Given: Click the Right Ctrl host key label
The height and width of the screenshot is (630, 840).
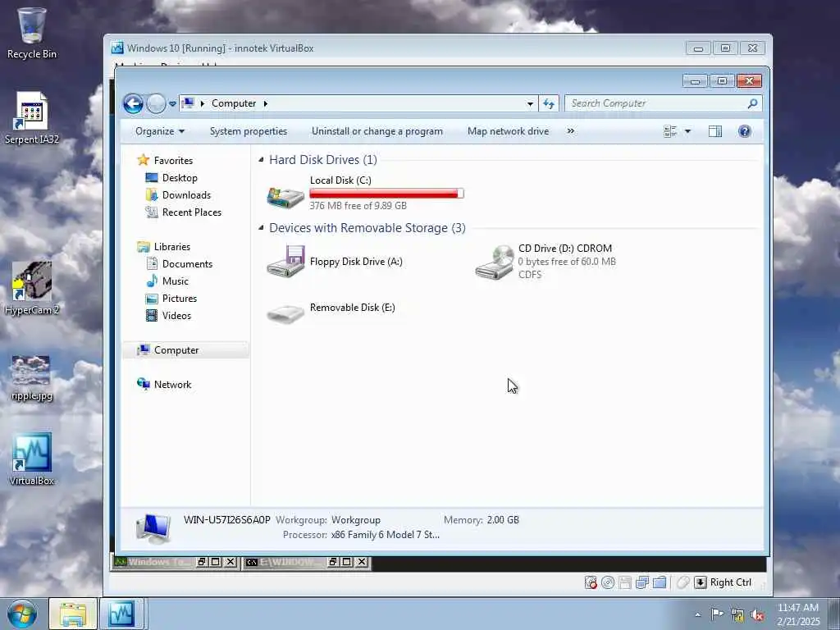Looking at the screenshot, I should pyautogui.click(x=731, y=582).
